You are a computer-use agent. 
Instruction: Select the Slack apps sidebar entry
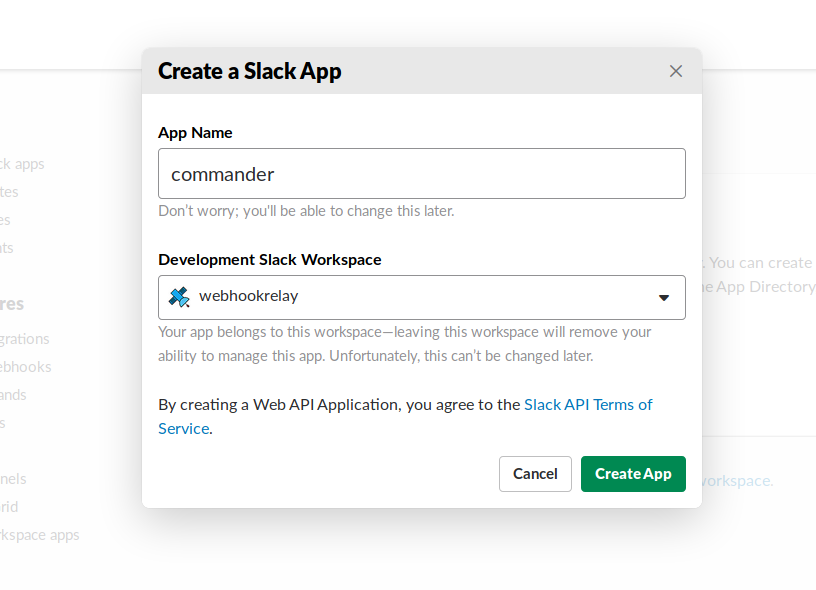tap(24, 163)
